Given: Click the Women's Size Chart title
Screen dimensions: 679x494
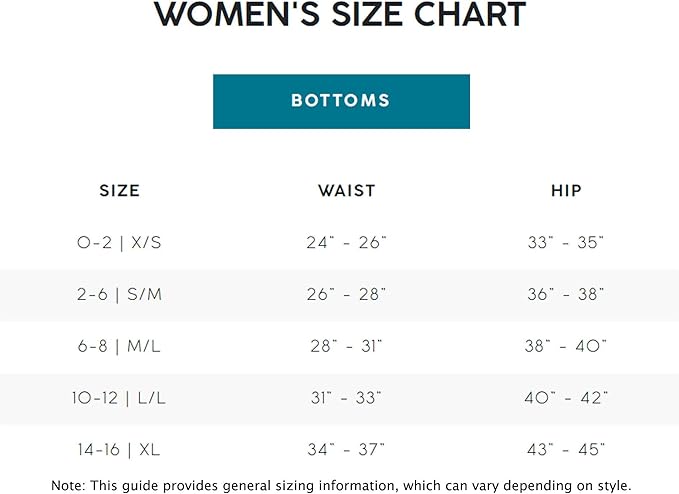Looking at the screenshot, I should tap(341, 15).
